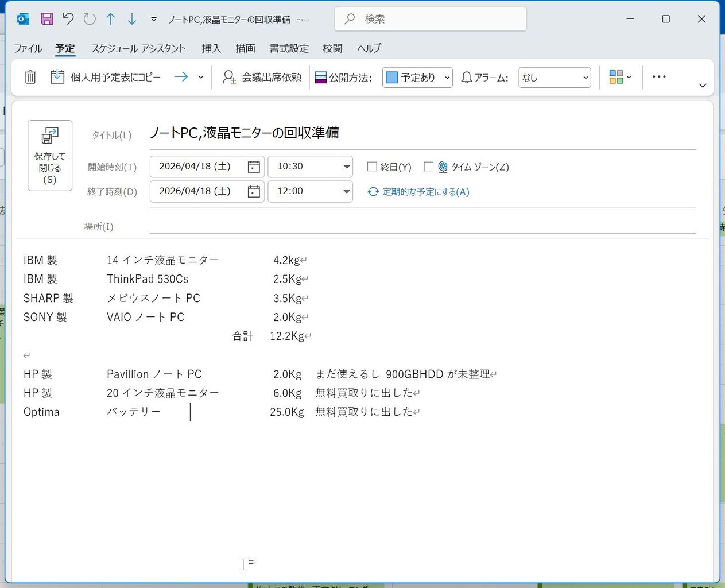Viewport: 725px width, 588px height.
Task: Click the SONY 製 text
Action: tap(45, 317)
